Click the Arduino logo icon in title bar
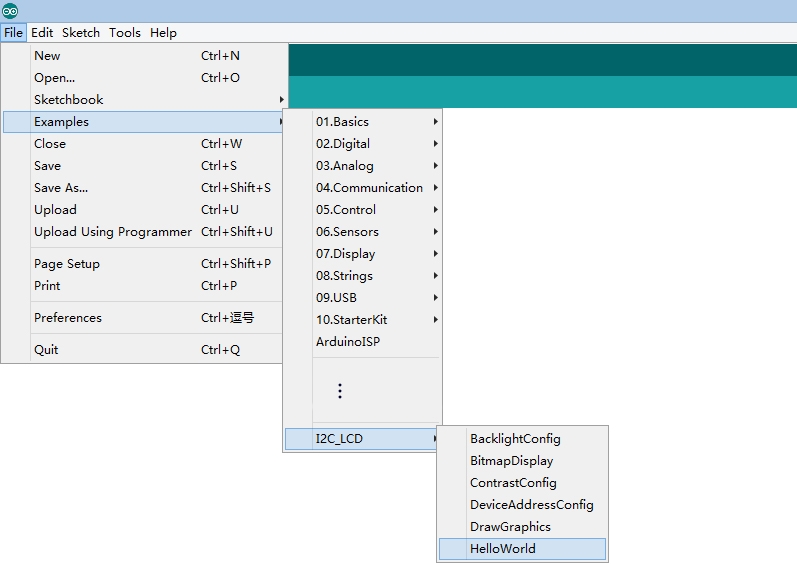Image resolution: width=797 pixels, height=564 pixels. (x=10, y=11)
